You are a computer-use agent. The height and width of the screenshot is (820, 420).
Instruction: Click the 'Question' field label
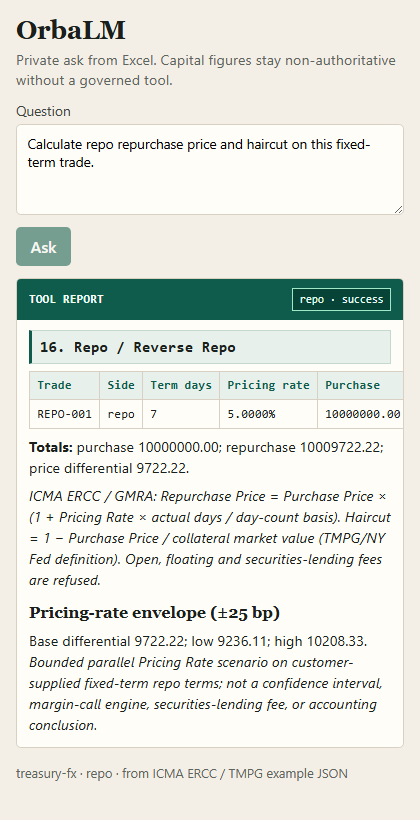[x=43, y=111]
